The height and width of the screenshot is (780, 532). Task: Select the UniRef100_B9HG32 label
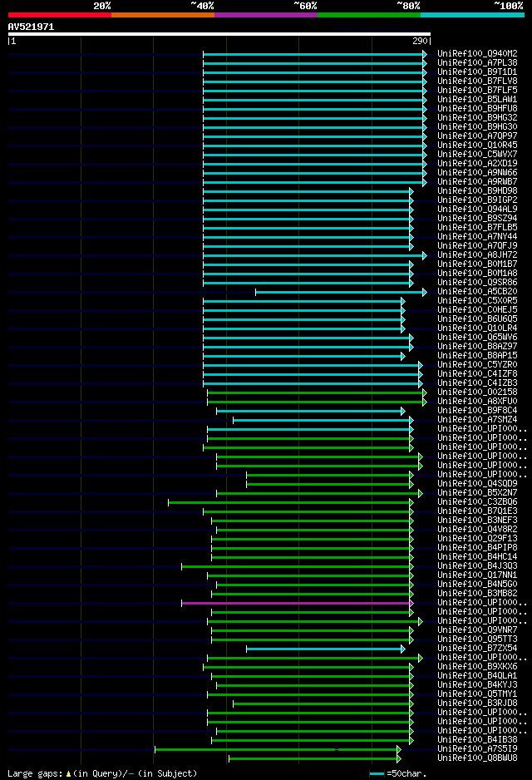(477, 118)
